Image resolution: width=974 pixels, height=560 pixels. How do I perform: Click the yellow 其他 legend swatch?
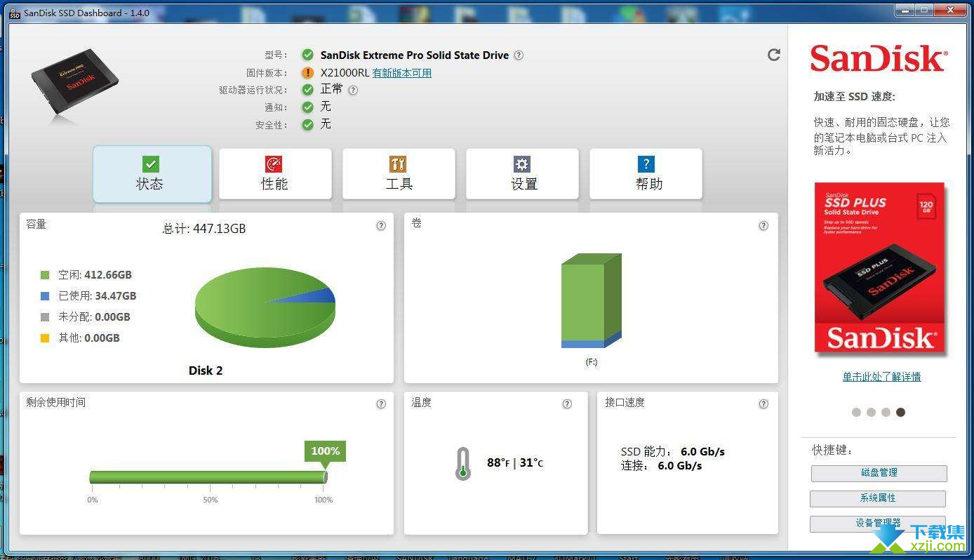click(45, 338)
